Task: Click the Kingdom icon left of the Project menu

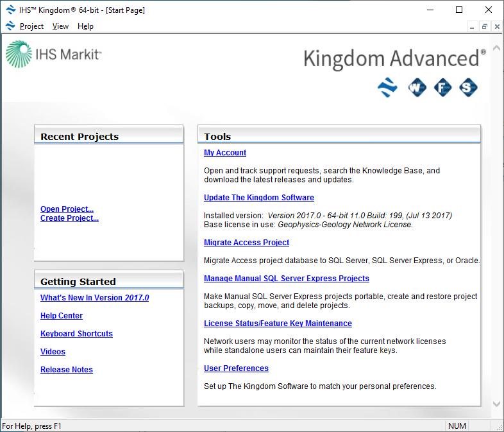Action: (x=10, y=26)
